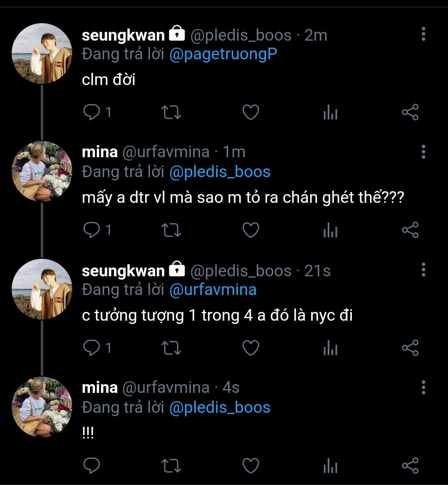Reply to seungkwan's "nyc đi" tweet
Screen dimensions: 448x485
[x=92, y=348]
